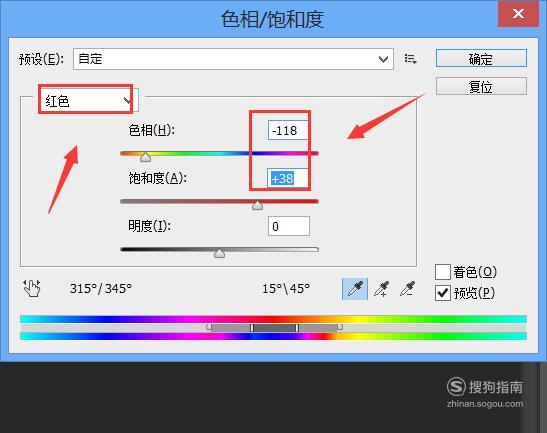Click the saturation value field +38
The image size is (547, 433).
(289, 178)
